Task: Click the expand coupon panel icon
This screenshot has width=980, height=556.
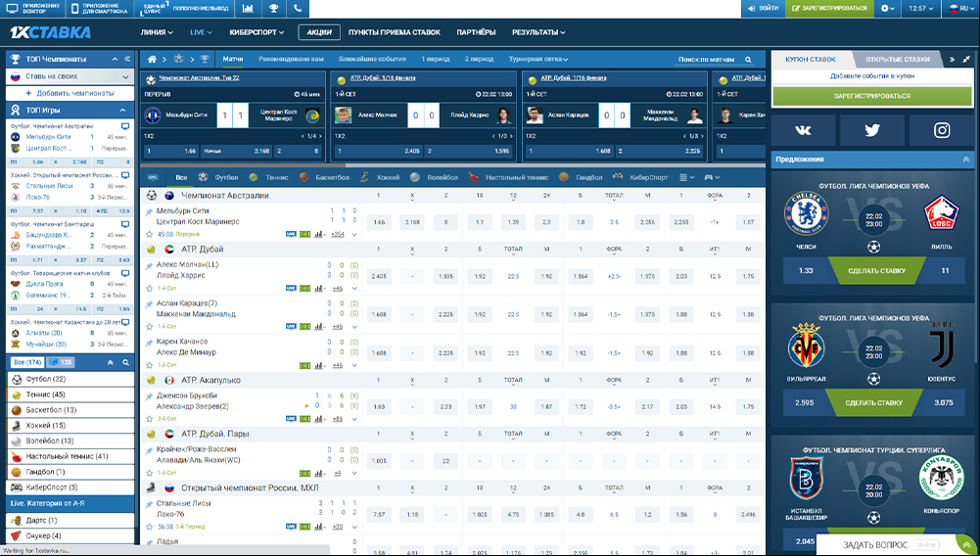Action: tap(966, 60)
